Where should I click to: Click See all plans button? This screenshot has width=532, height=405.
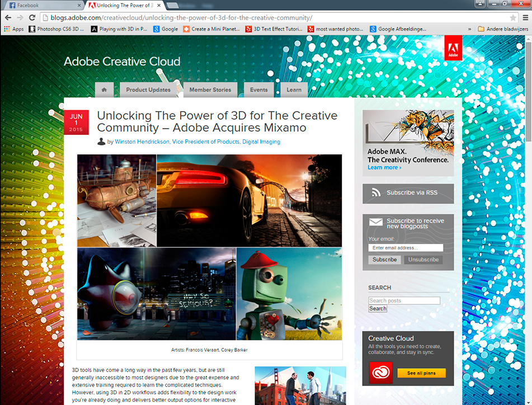click(x=421, y=373)
